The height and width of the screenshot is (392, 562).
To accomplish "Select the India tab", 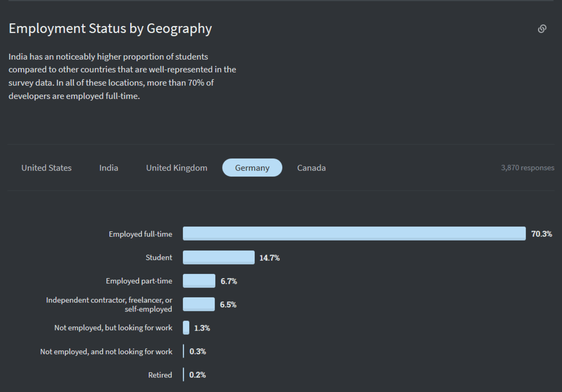I will (109, 168).
